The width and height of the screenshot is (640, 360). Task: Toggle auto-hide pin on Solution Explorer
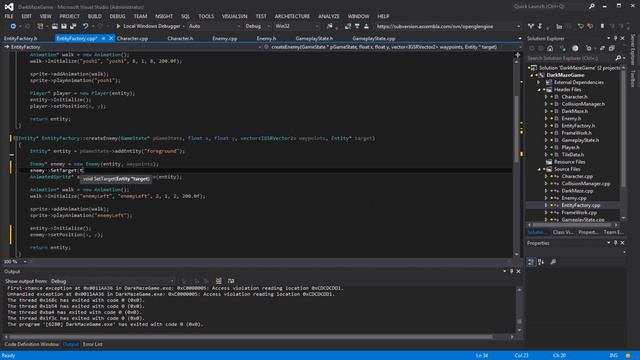point(616,38)
